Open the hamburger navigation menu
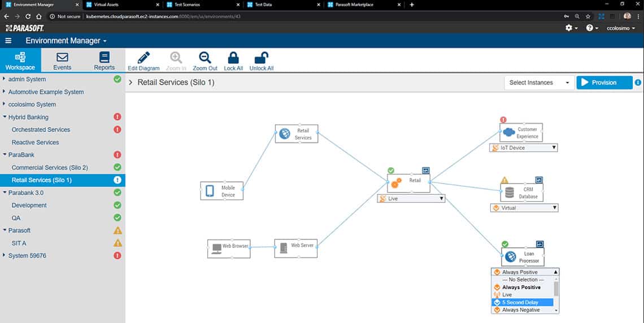Image resolution: width=644 pixels, height=323 pixels. point(8,41)
